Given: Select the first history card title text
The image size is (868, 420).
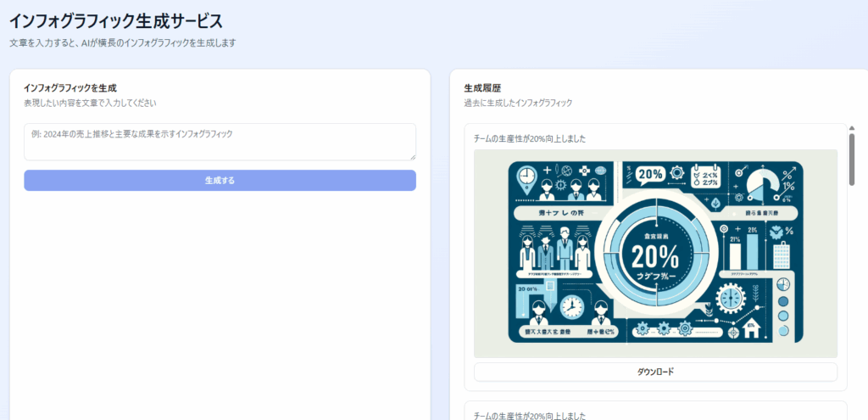Looking at the screenshot, I should coord(531,138).
